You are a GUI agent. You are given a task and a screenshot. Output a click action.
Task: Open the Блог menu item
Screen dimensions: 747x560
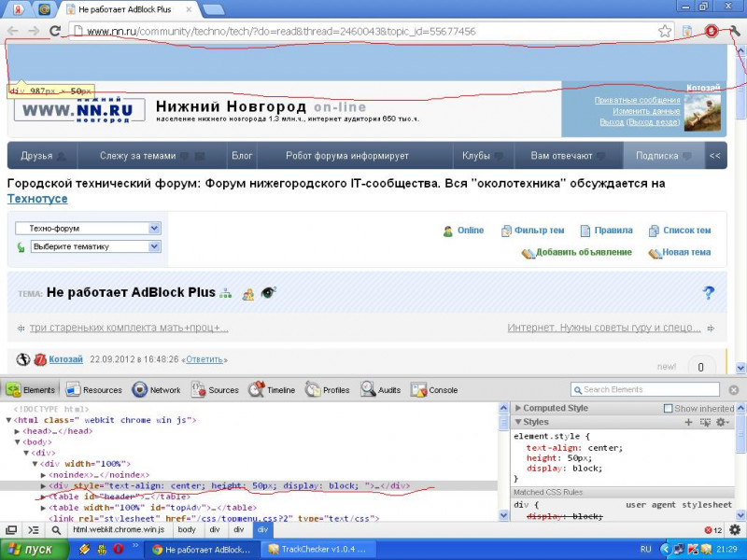tap(242, 155)
